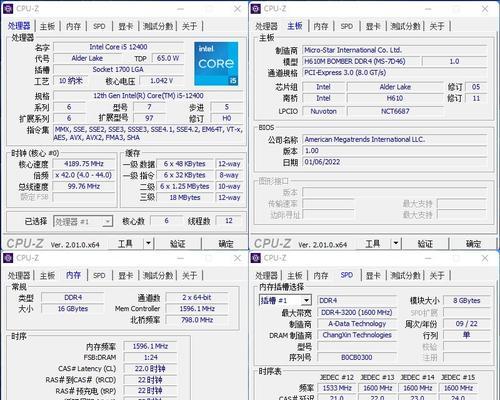Open the 主板 tab in the processor window

47,26
